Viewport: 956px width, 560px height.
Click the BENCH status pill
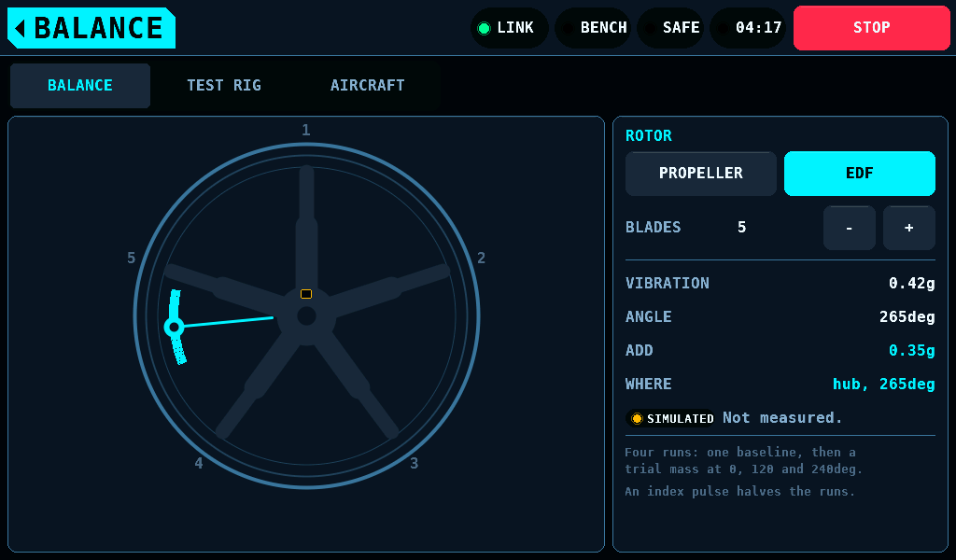click(x=593, y=28)
